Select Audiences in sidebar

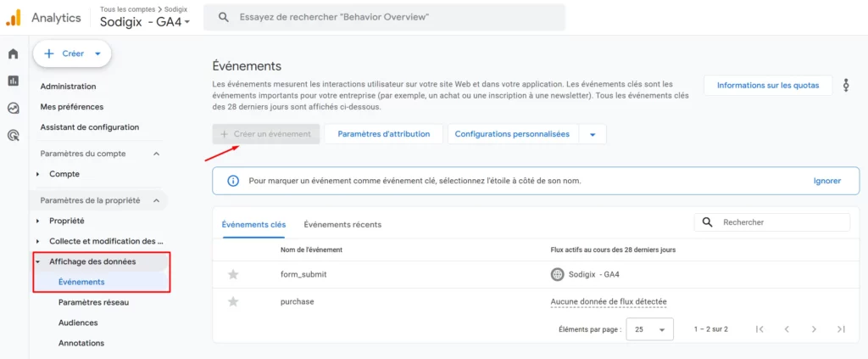point(78,323)
